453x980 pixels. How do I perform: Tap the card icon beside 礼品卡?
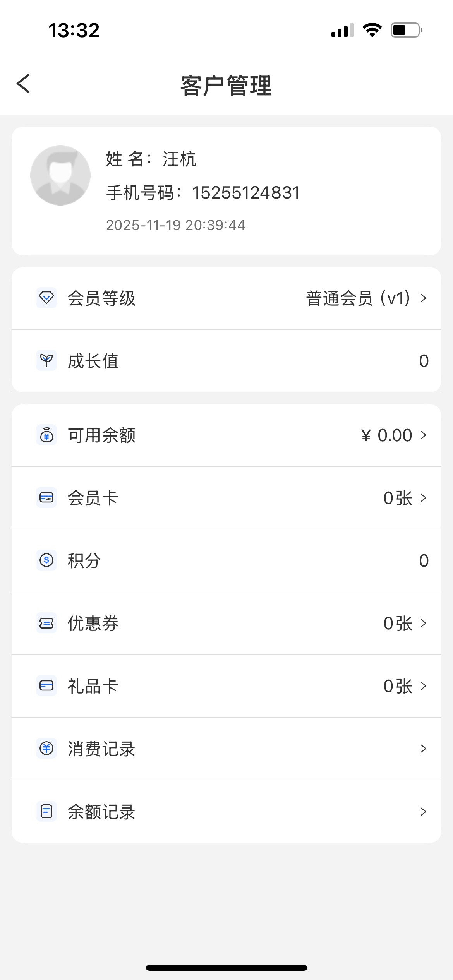[46, 686]
